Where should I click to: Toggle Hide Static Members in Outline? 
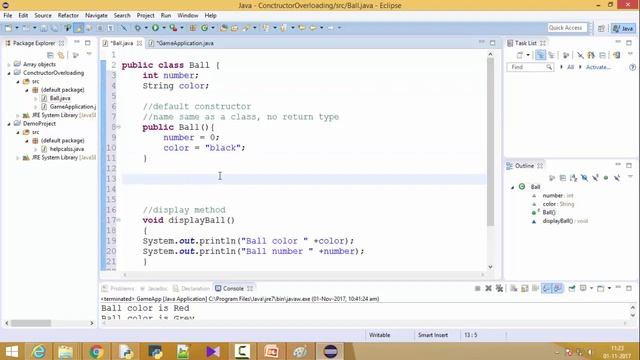(596, 178)
